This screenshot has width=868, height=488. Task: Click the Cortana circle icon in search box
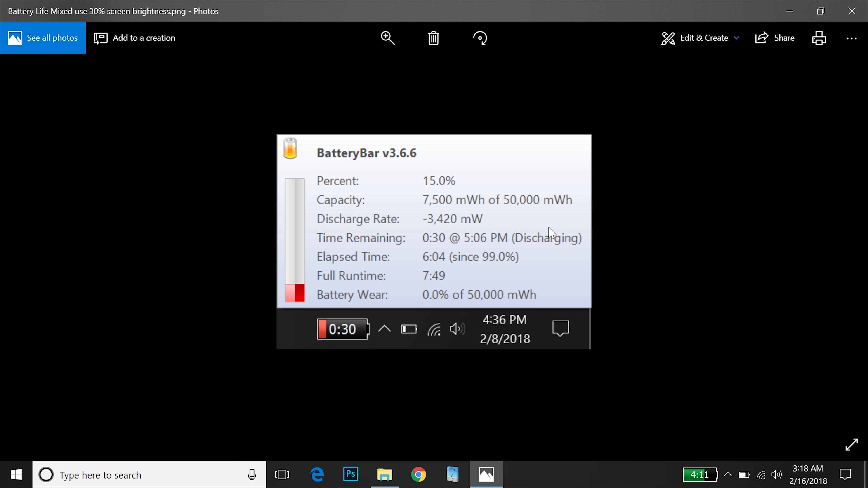click(46, 474)
